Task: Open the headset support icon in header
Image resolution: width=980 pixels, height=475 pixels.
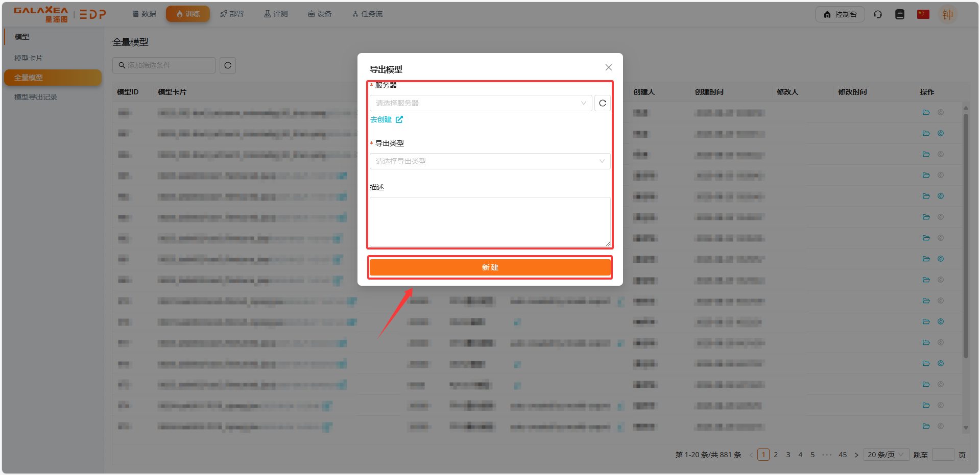Action: [x=878, y=14]
